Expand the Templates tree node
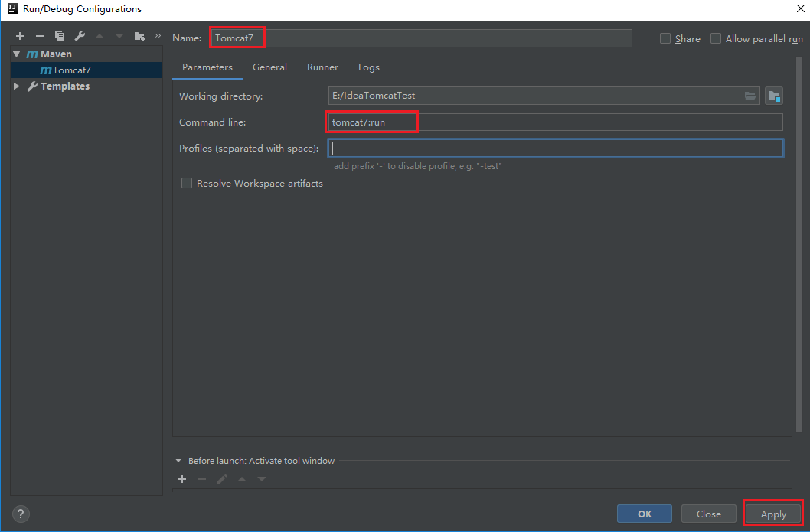810x532 pixels. (x=17, y=86)
